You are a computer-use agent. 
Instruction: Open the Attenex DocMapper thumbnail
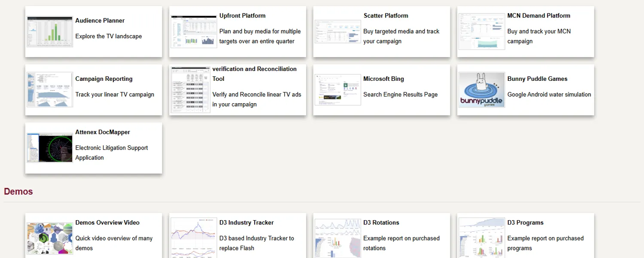pos(50,148)
